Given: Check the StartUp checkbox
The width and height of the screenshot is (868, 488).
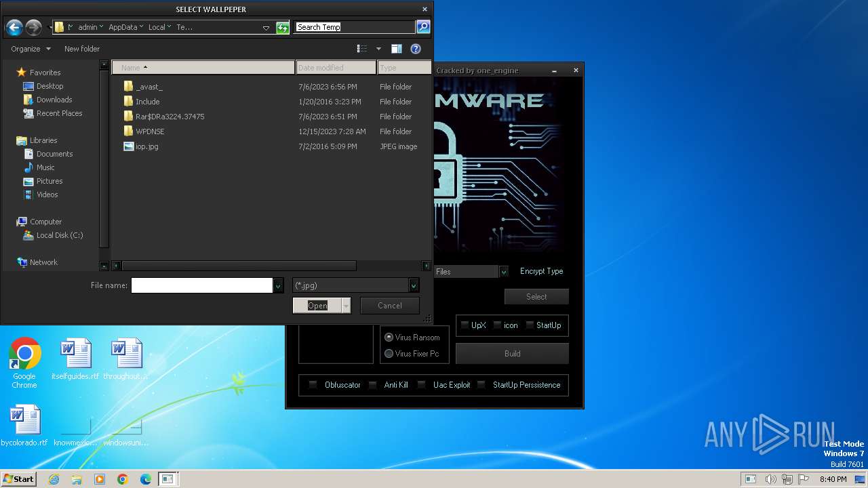Looking at the screenshot, I should pyautogui.click(x=530, y=325).
